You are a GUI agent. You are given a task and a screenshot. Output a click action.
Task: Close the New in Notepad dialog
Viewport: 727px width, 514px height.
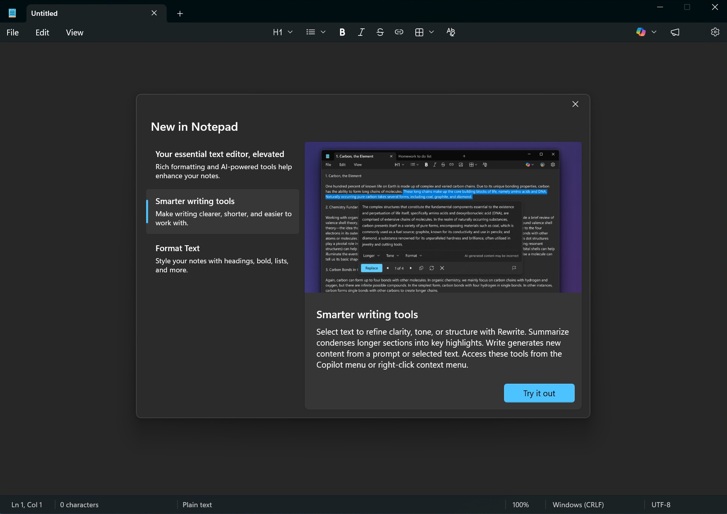(x=575, y=104)
